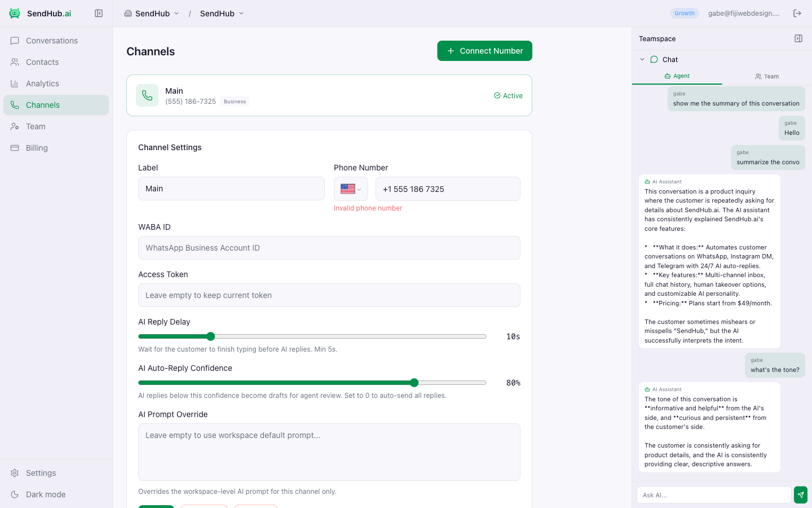Click the "what's the tone?" message
The height and width of the screenshot is (508, 812).
[775, 365]
